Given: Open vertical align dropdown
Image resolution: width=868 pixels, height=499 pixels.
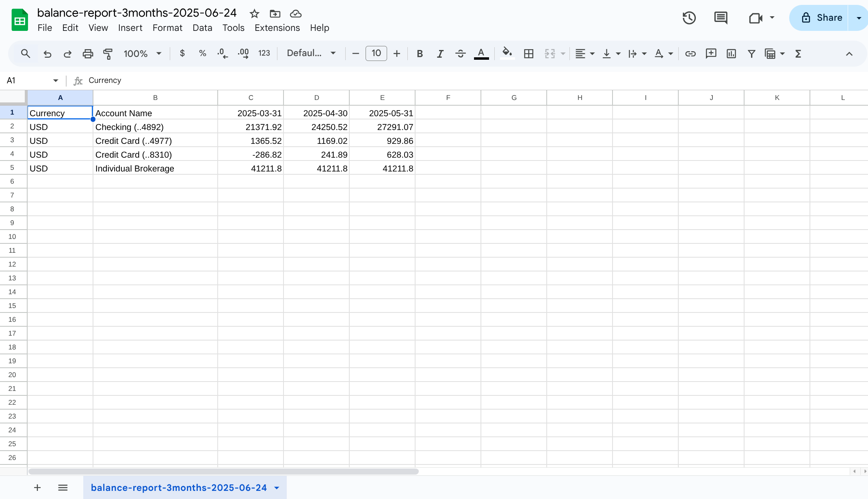Looking at the screenshot, I should [x=611, y=54].
